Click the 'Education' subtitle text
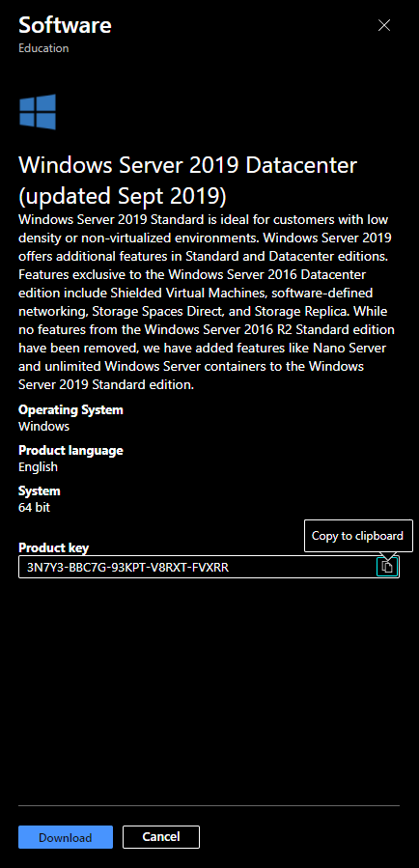The height and width of the screenshot is (868, 419). click(43, 48)
